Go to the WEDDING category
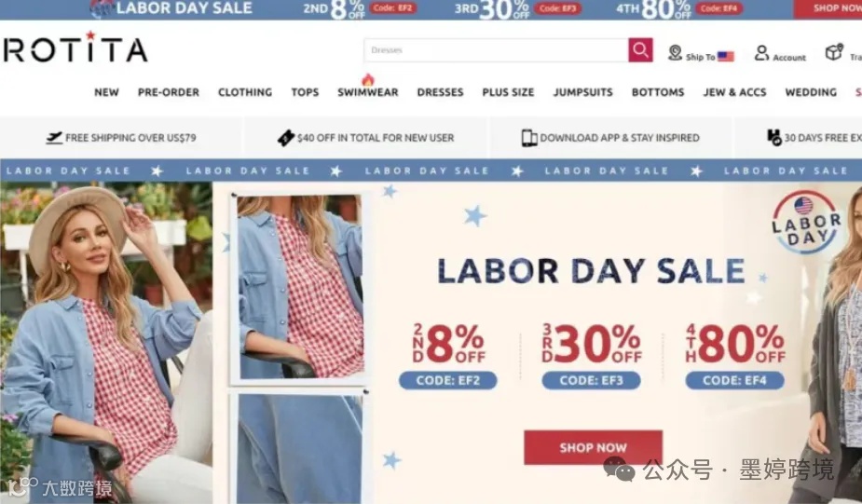Image resolution: width=862 pixels, height=504 pixels. point(811,92)
